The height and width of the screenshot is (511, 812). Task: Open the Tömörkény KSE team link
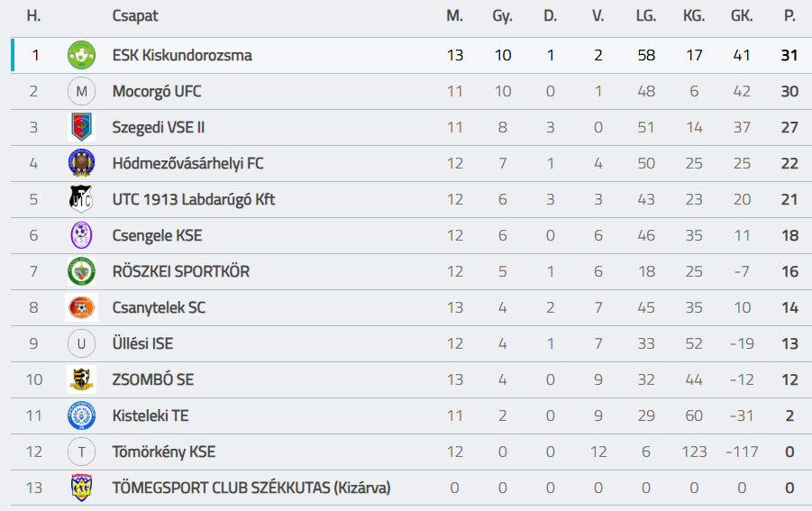click(x=164, y=452)
